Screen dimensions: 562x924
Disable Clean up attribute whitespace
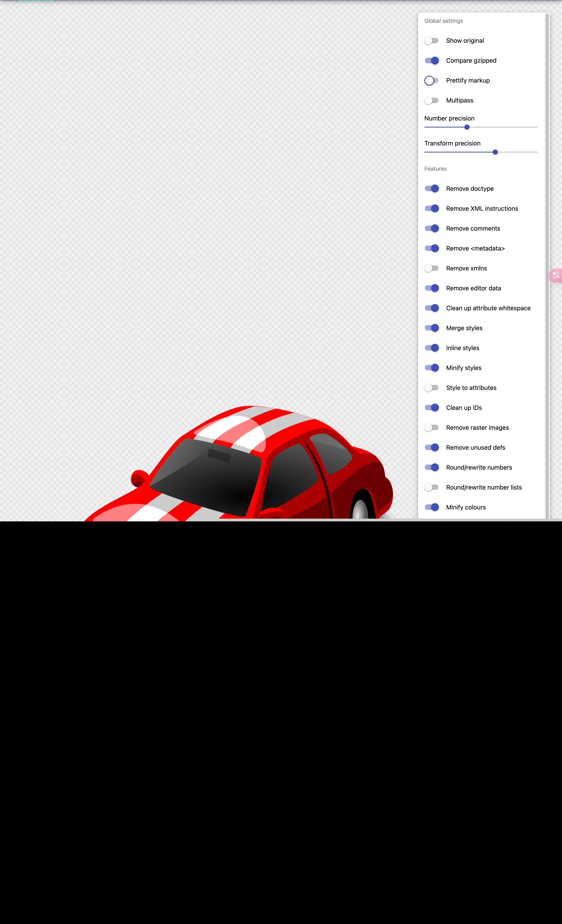point(431,308)
